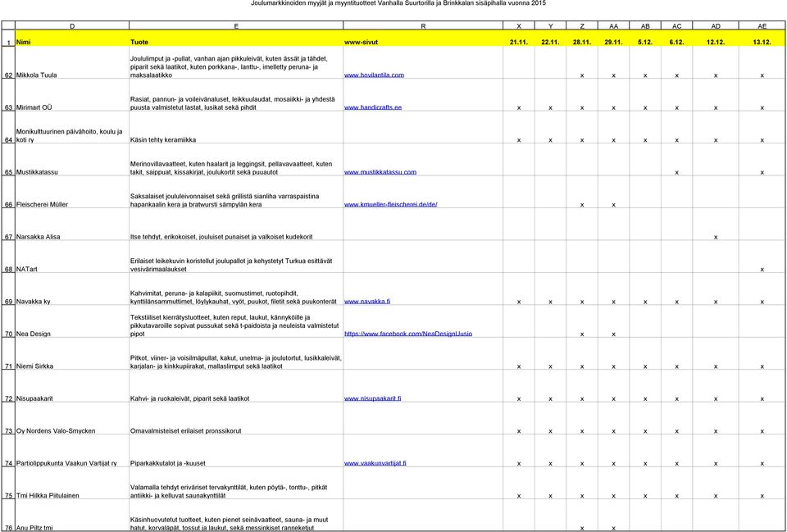This screenshot has height=532, width=787.
Task: Select column letter AA header
Action: [x=614, y=26]
